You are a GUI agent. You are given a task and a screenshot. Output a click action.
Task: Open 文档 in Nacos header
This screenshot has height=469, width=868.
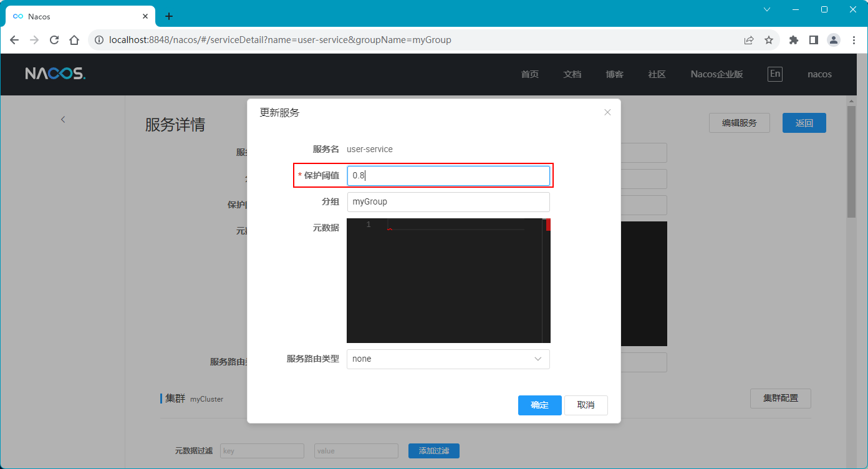(x=572, y=74)
